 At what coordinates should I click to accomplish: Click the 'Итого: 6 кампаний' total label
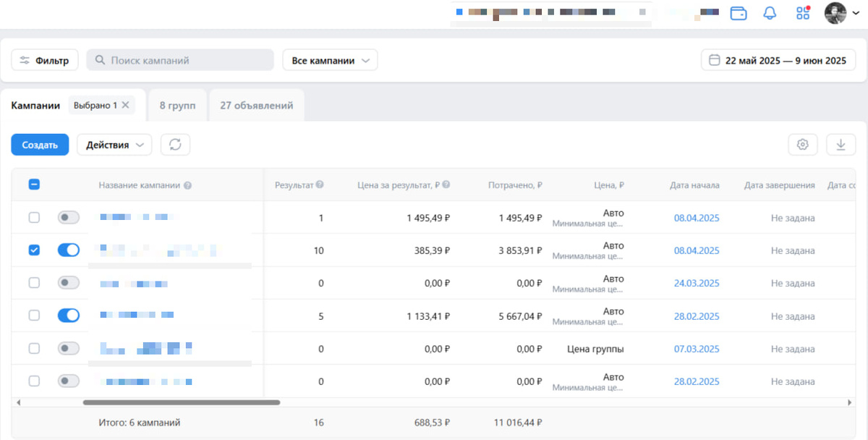pos(140,422)
